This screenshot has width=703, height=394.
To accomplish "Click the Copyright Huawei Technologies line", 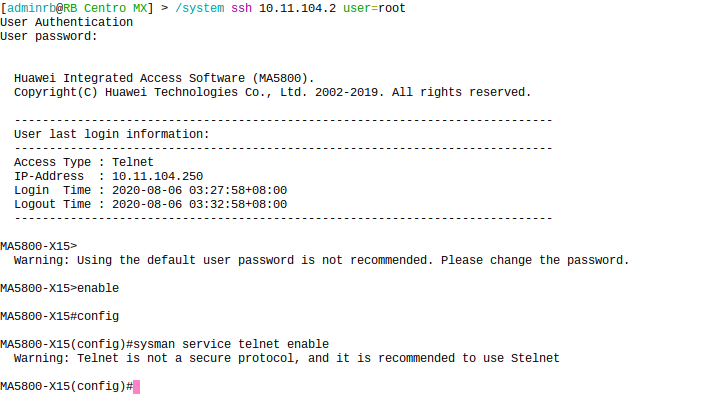I will pos(273,92).
